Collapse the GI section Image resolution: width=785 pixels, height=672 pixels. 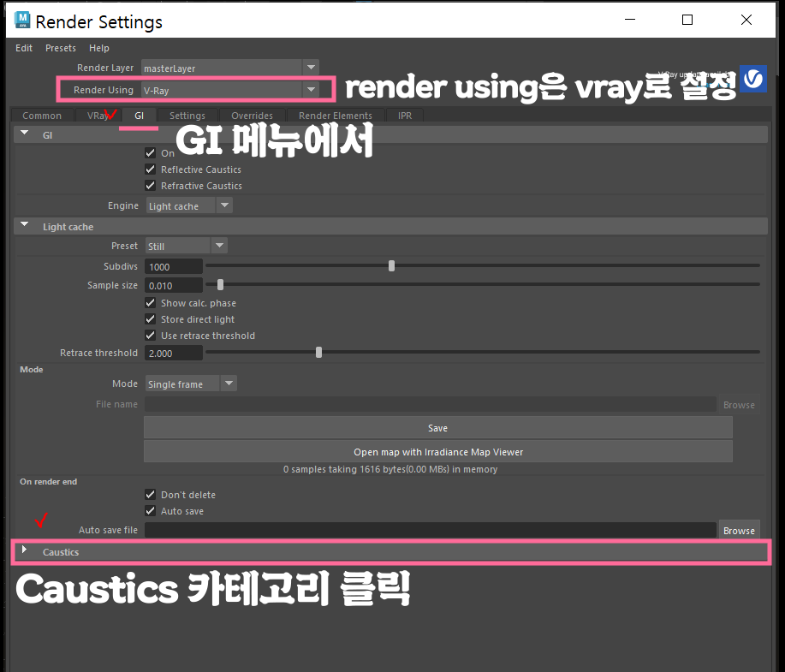pyautogui.click(x=24, y=134)
